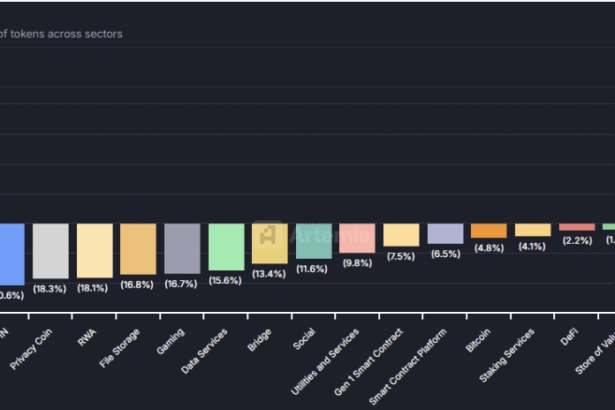Click the Gen 1 Smart Contract bar
615x410 pixels.
tap(401, 235)
